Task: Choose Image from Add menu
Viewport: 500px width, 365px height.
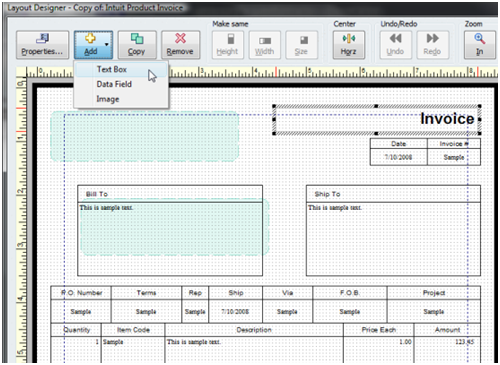Action: [121, 99]
